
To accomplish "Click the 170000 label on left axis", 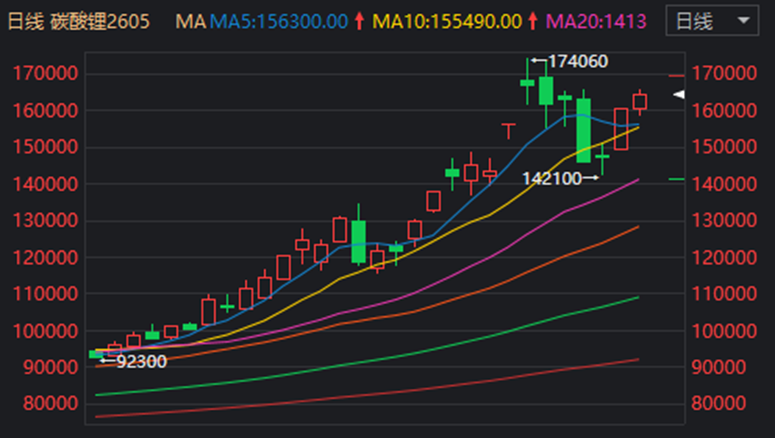I will tap(46, 74).
